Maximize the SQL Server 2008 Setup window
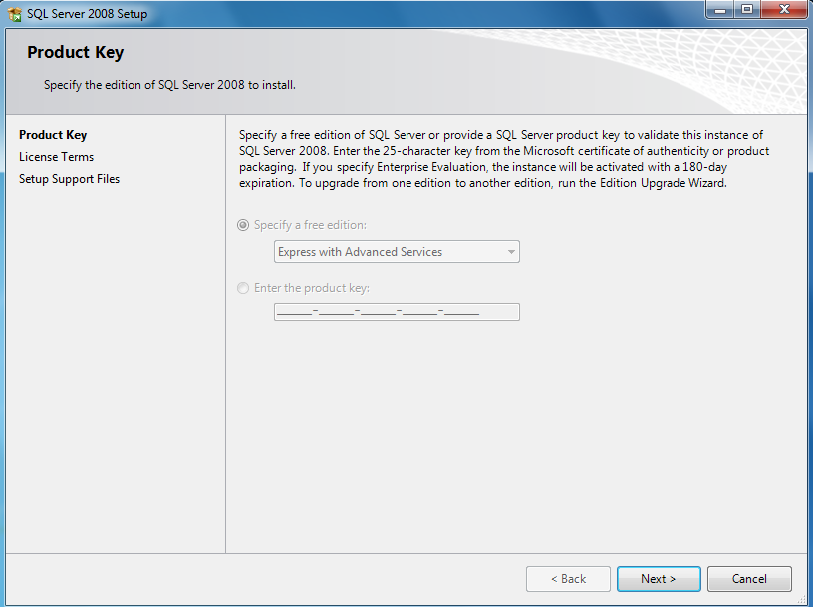 (747, 9)
